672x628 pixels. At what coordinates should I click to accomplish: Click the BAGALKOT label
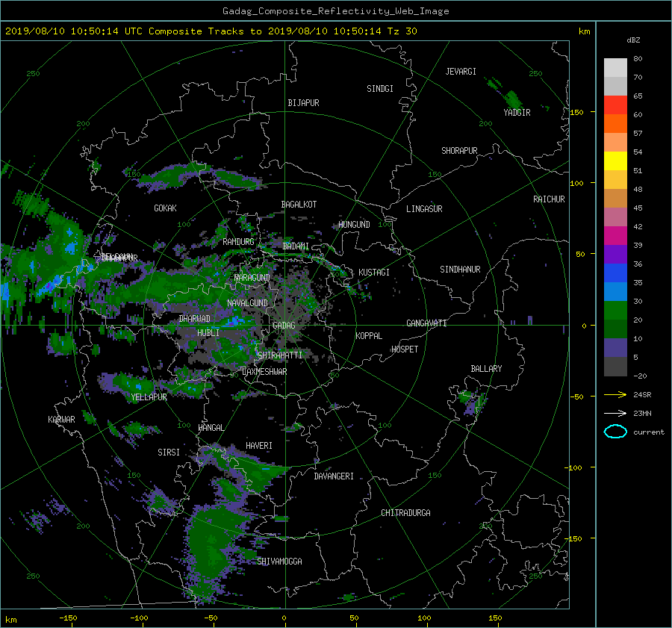click(x=299, y=205)
